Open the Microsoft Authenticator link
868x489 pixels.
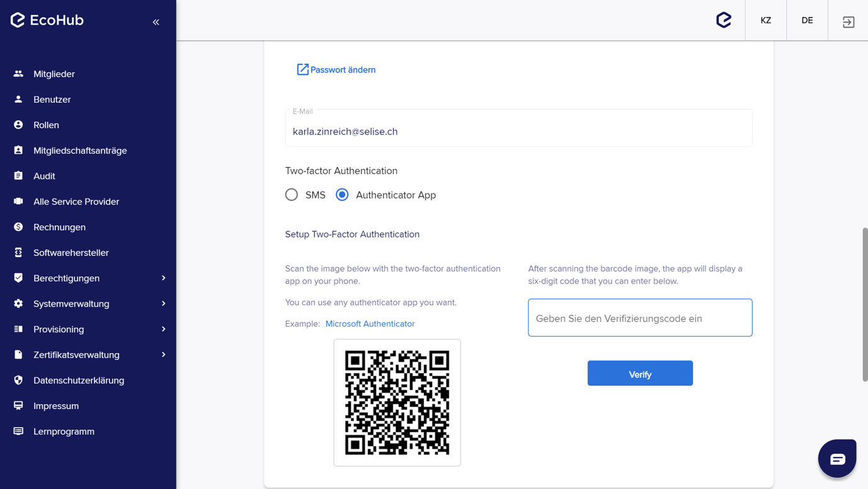(x=370, y=324)
